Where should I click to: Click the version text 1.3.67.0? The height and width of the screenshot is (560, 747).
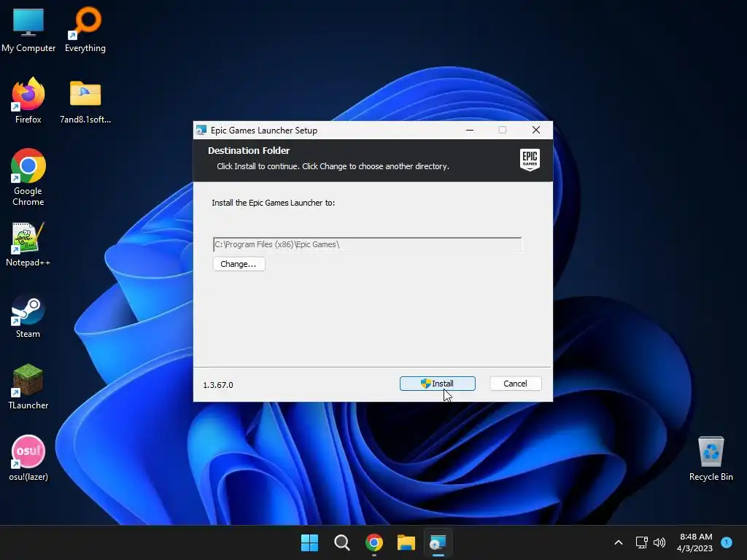pos(218,385)
